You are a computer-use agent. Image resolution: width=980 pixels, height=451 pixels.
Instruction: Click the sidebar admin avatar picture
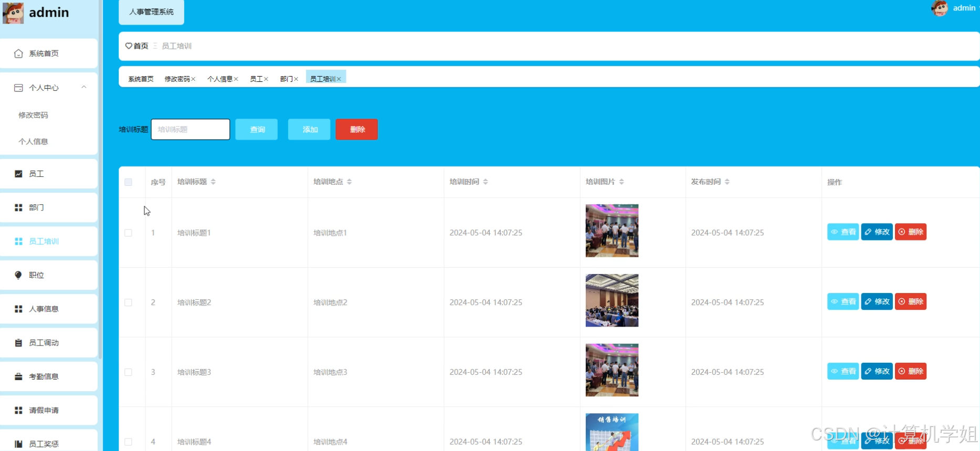pyautogui.click(x=13, y=13)
